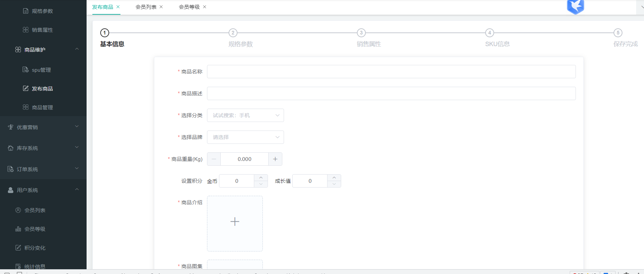
Task: Open 规格参数 in the sidebar
Action: (x=43, y=11)
